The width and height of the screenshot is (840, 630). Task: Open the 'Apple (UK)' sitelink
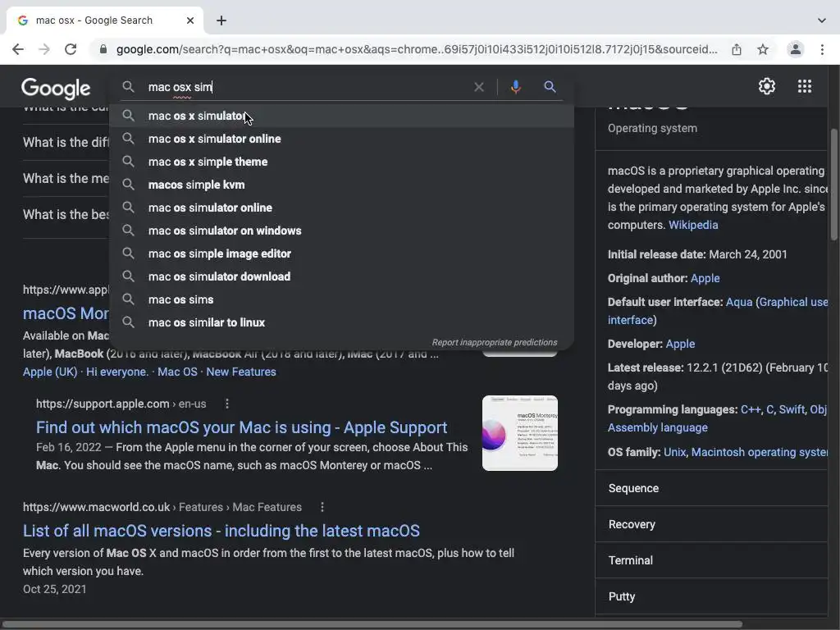[50, 372]
